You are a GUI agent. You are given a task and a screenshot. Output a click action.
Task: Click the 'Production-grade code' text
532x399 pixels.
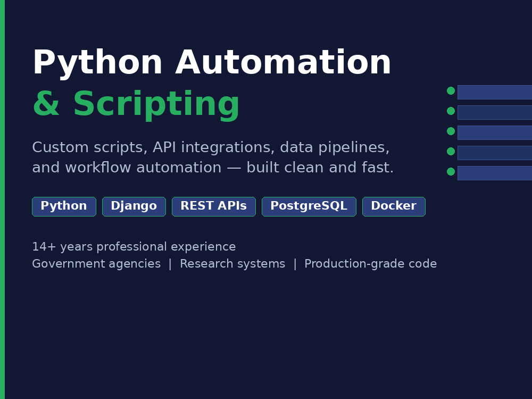click(x=370, y=264)
